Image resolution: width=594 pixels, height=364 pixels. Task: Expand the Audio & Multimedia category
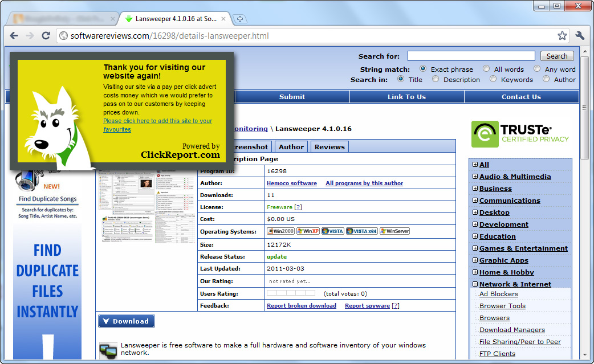pos(475,177)
